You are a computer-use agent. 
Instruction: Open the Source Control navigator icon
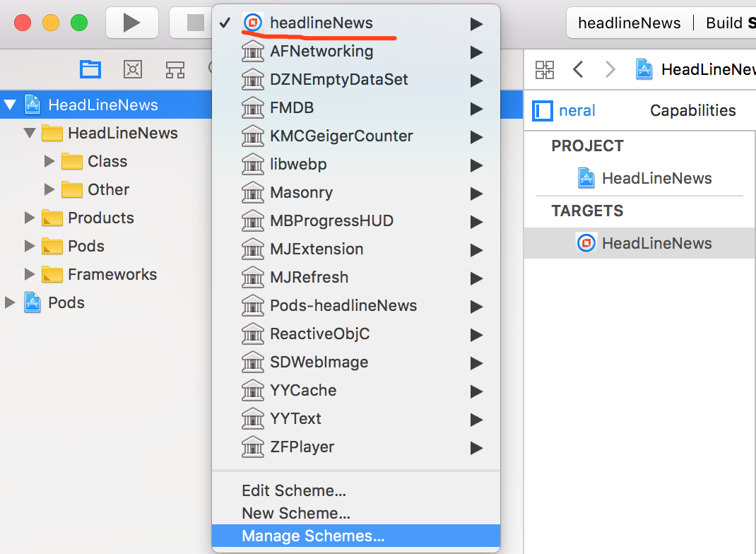click(x=133, y=69)
